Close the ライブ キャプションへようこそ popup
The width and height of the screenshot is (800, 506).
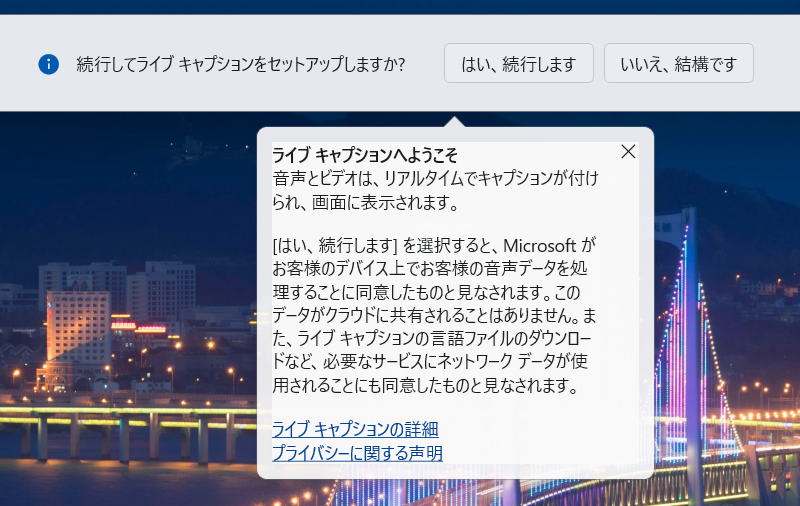click(x=628, y=151)
